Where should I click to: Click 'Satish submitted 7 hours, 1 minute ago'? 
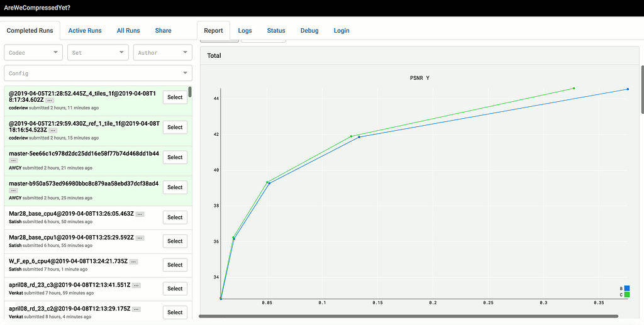click(x=48, y=269)
